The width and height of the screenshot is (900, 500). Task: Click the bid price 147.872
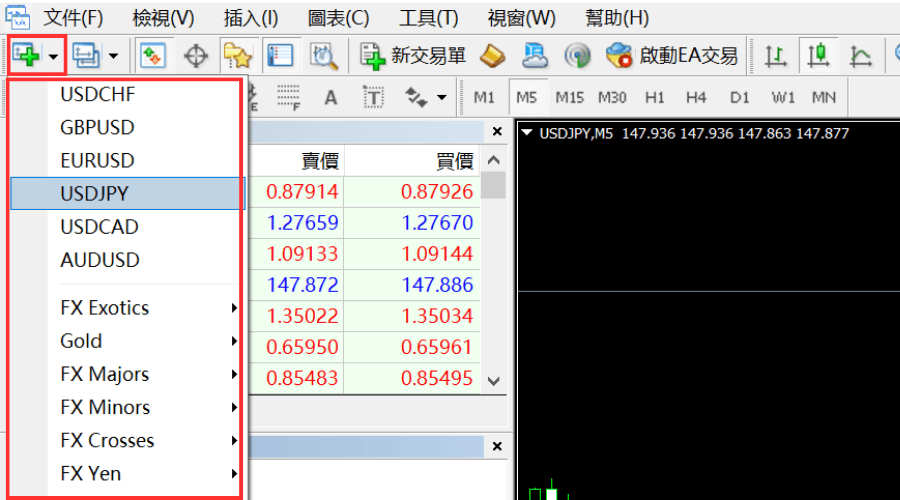(302, 285)
